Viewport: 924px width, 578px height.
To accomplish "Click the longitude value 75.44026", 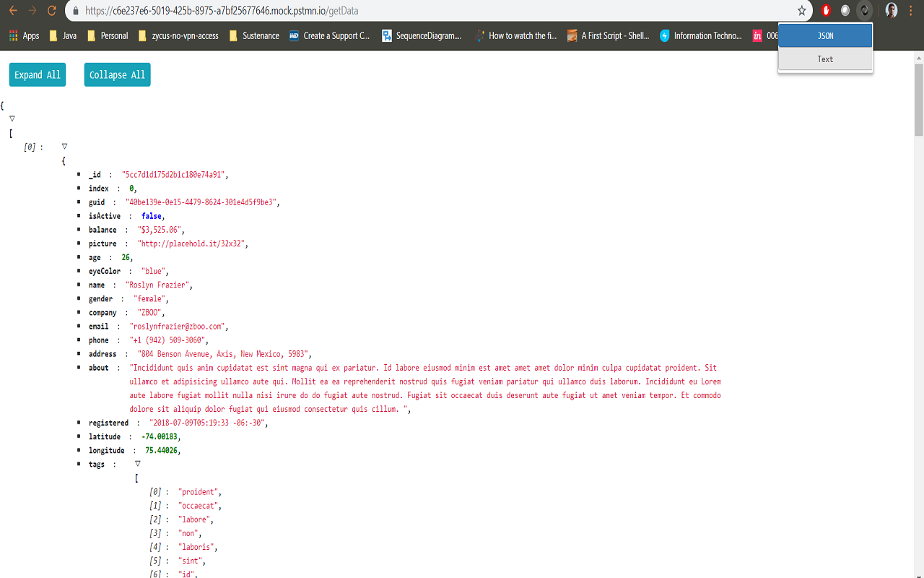I will [x=162, y=450].
